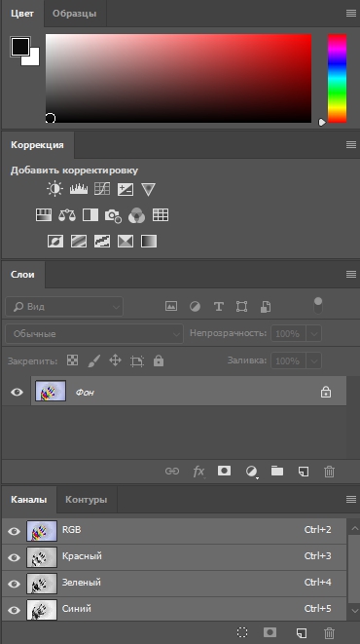Add an Exposure adjustment
The width and height of the screenshot is (360, 644).
[x=126, y=189]
